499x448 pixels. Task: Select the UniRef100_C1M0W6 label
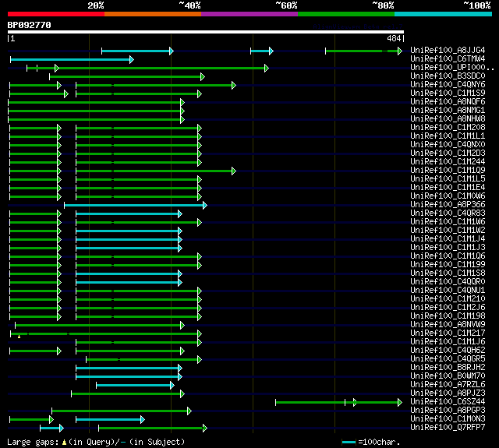pos(448,196)
